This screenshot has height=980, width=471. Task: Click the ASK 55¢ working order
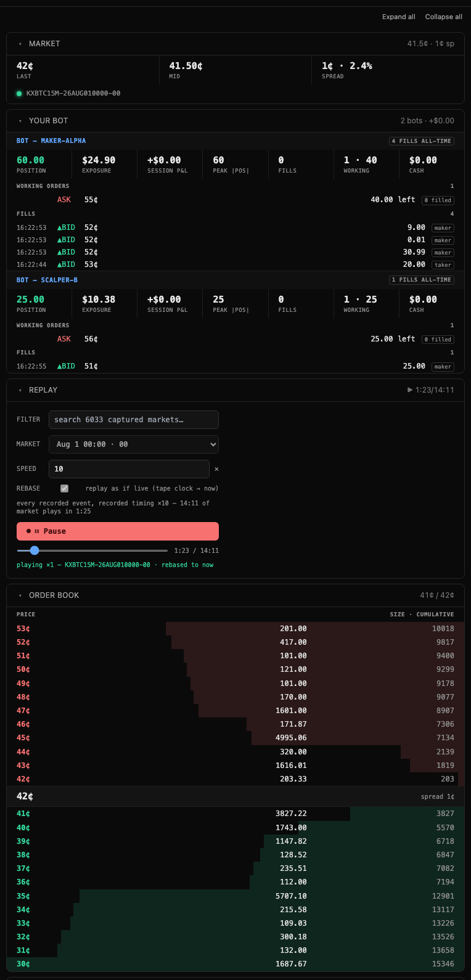[x=236, y=200]
